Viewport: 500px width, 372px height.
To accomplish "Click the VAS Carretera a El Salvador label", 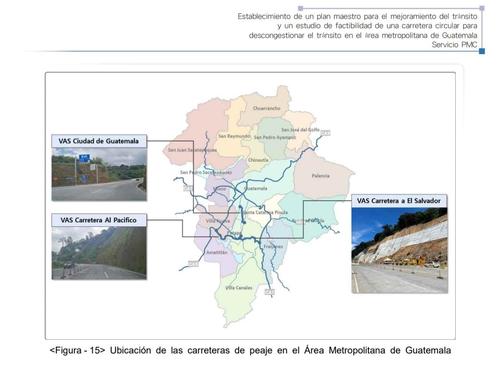I will tap(399, 201).
